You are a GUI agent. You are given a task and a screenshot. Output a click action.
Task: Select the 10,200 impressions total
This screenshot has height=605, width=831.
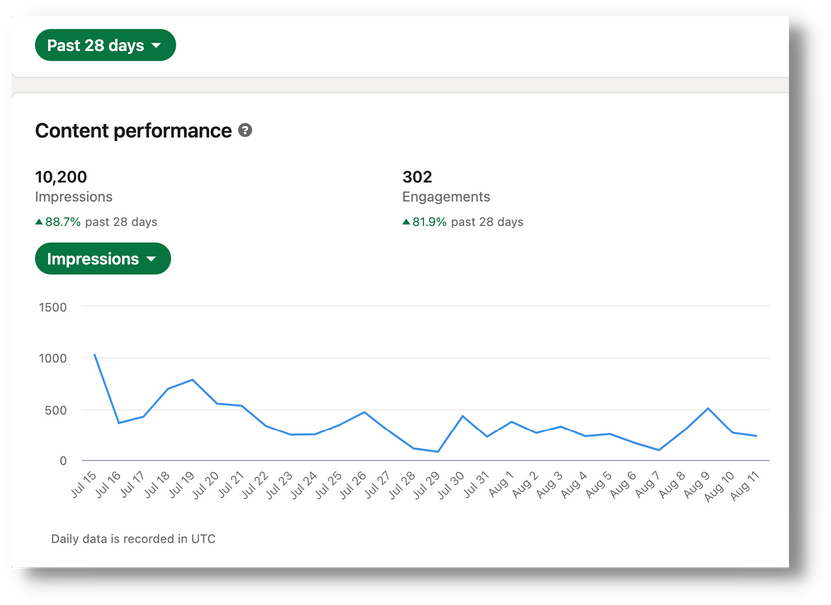(61, 177)
